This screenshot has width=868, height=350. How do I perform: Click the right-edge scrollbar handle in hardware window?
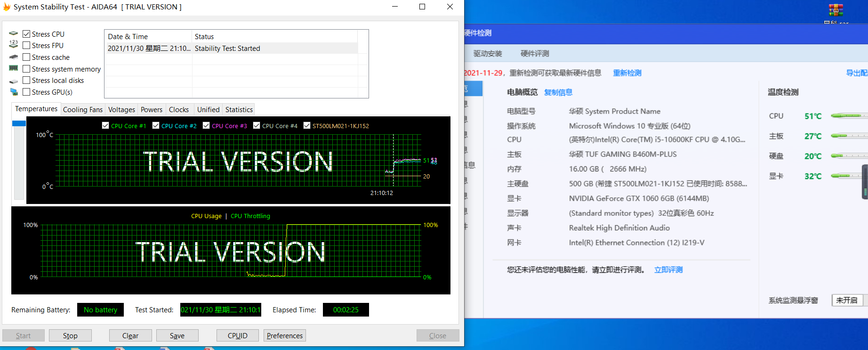click(865, 181)
